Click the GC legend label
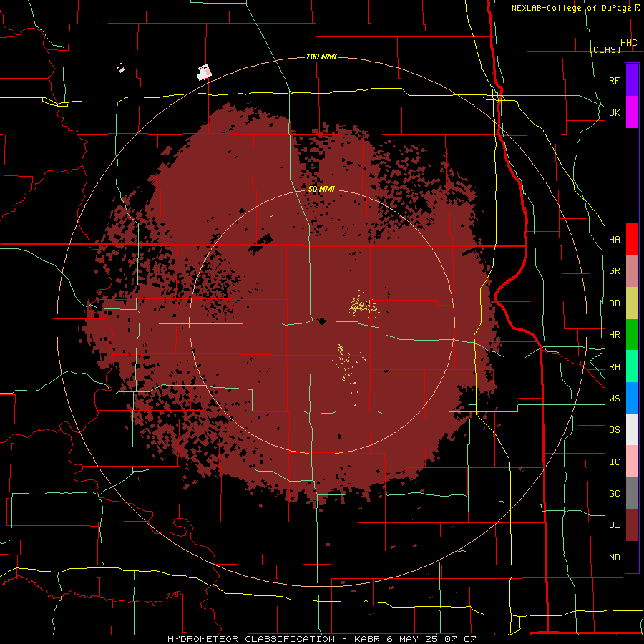The image size is (644, 644). 614,494
